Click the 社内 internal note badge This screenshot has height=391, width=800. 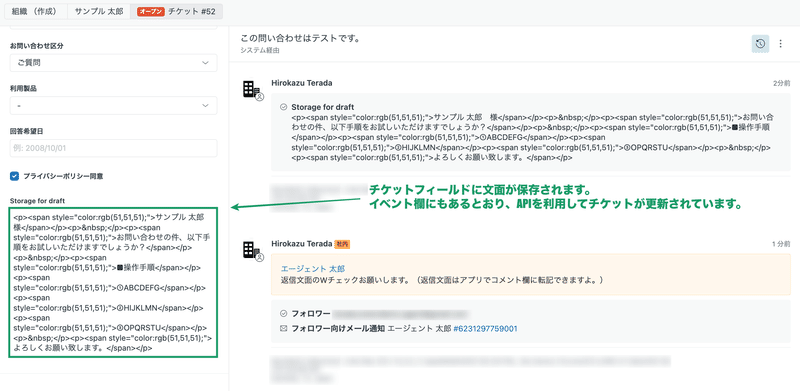[x=342, y=245]
